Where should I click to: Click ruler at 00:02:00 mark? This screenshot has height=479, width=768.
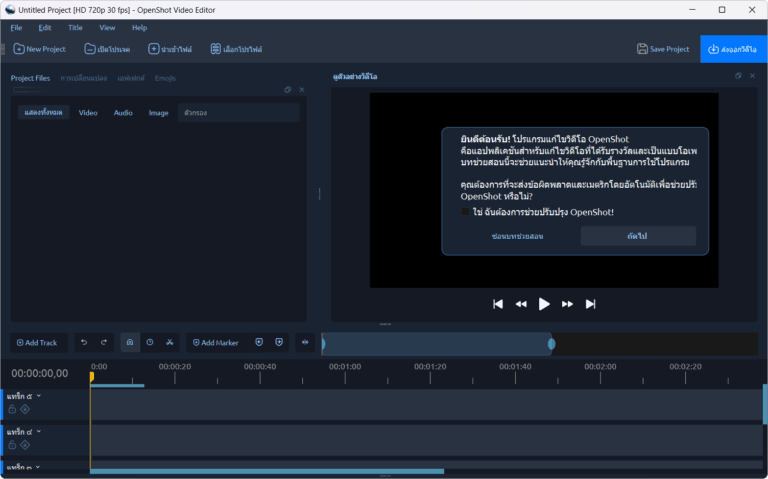600,367
